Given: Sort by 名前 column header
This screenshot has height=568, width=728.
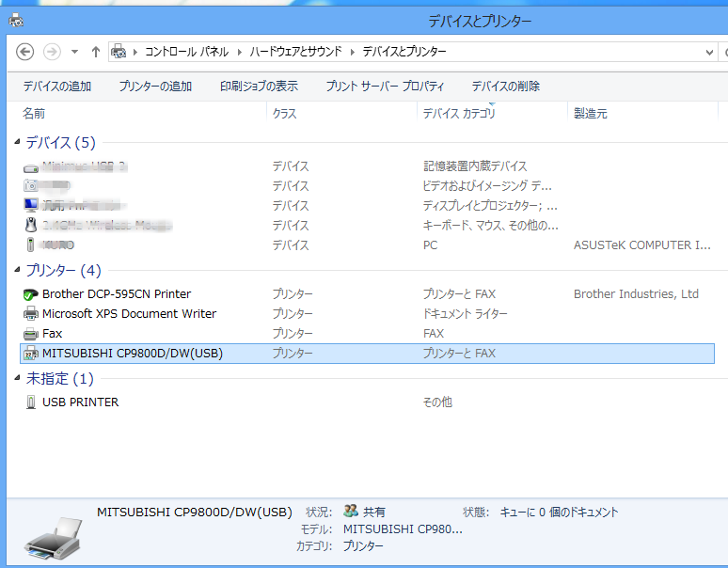Looking at the screenshot, I should click(x=34, y=113).
